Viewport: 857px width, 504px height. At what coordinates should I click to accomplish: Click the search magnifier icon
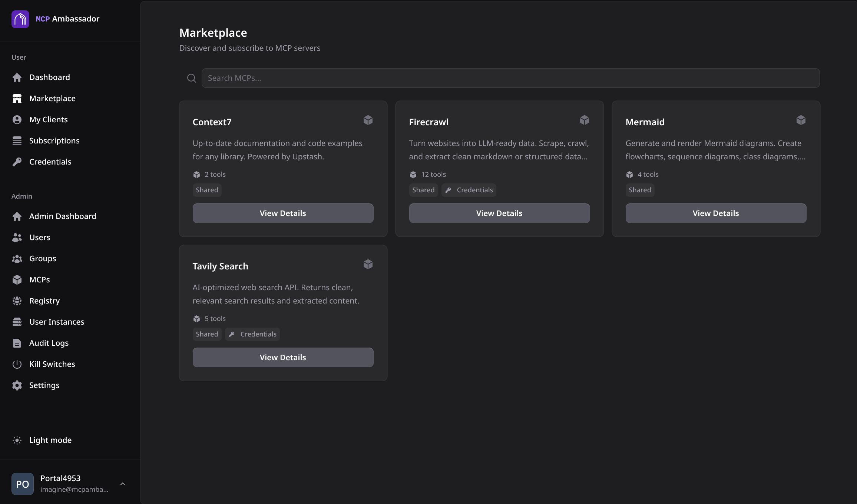191,78
